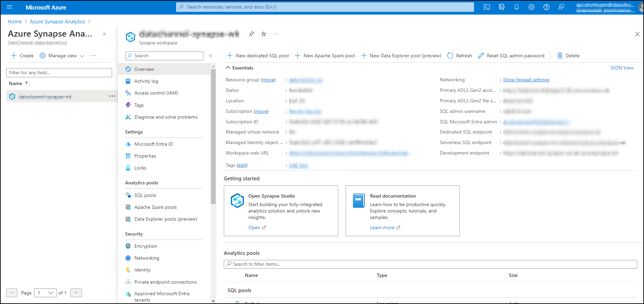644x304 pixels.
Task: Sort list by Name column arrow
Action: point(28,83)
